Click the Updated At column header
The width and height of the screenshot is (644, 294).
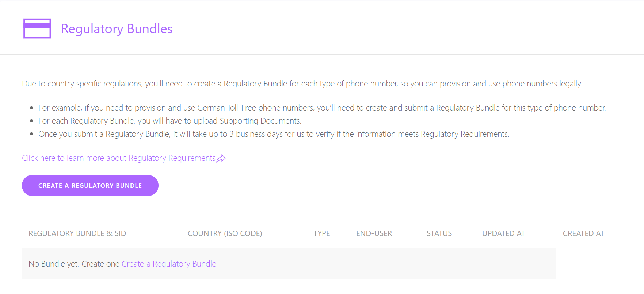[x=504, y=233]
